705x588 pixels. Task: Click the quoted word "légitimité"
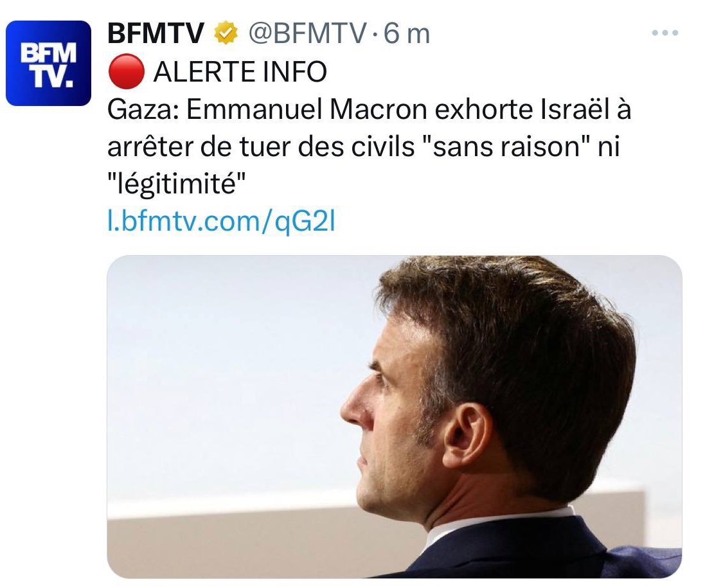pos(177,185)
